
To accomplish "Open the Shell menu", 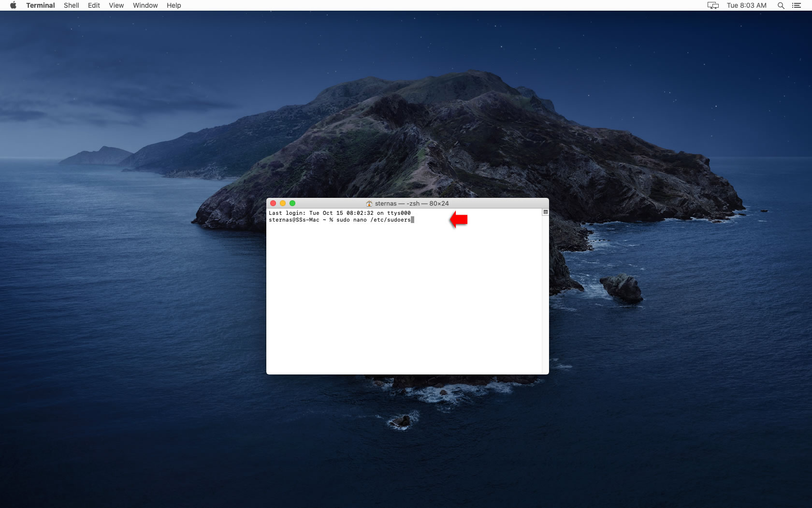I will click(x=72, y=5).
